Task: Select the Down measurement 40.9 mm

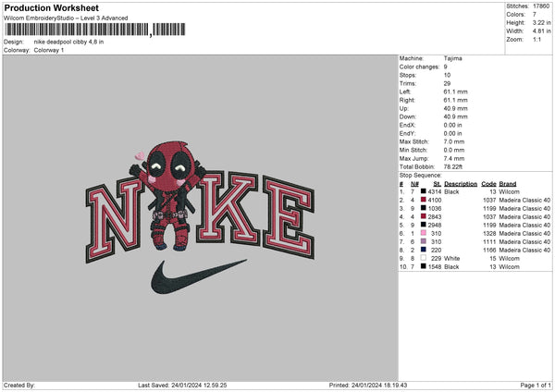Action: click(x=455, y=116)
